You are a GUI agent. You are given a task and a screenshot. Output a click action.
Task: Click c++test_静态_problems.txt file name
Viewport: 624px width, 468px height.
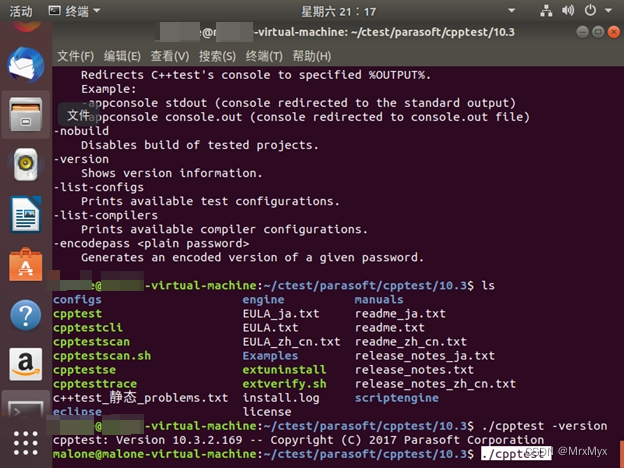[140, 398]
